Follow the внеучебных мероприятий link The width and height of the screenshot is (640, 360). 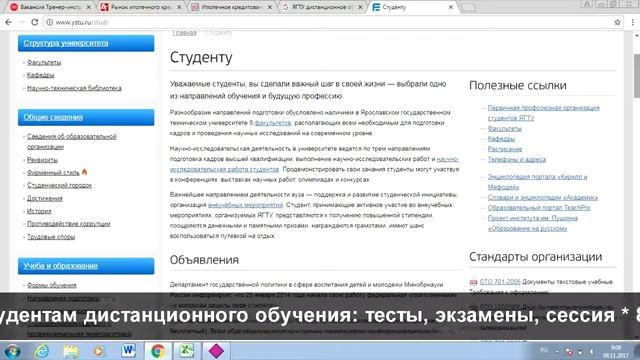[x=245, y=205]
